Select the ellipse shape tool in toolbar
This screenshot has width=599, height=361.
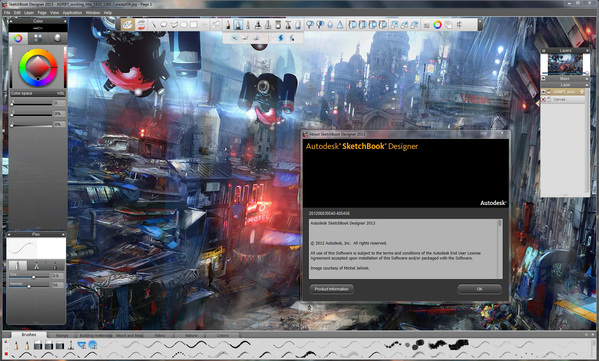pos(184,25)
